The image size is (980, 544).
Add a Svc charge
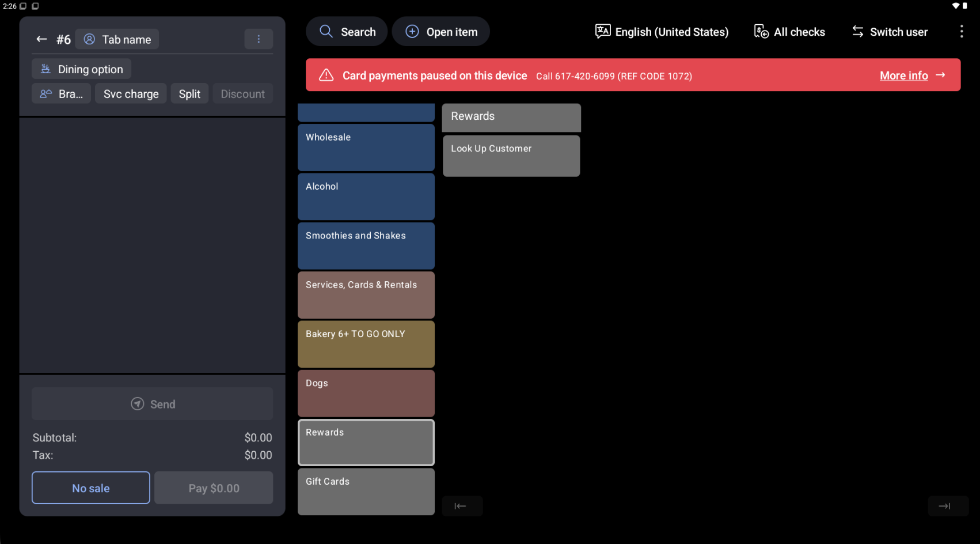pos(131,94)
